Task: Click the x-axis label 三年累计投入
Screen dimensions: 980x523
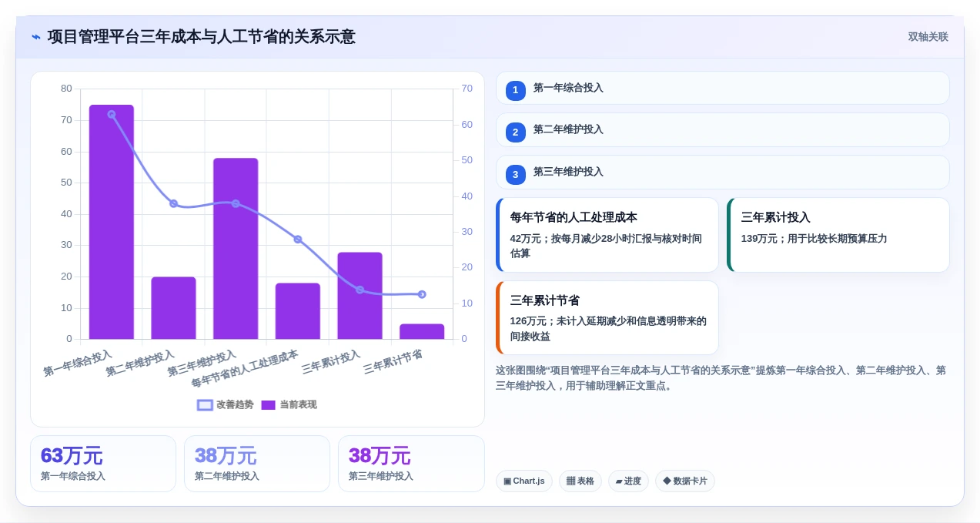Action: (331, 362)
